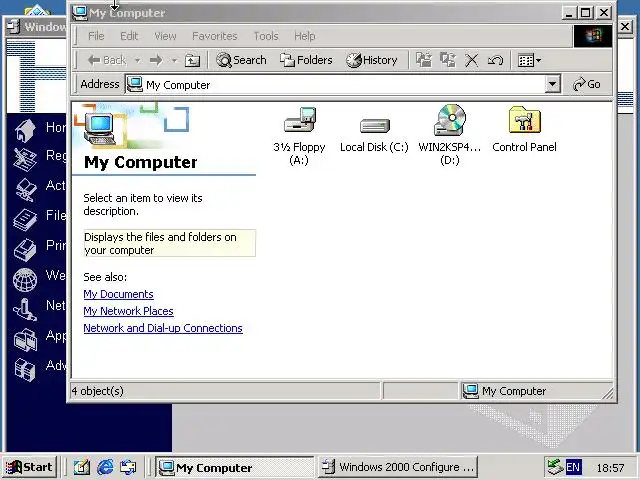The image size is (640, 480).
Task: Click Show Desktop quick launch icon
Action: click(x=81, y=467)
